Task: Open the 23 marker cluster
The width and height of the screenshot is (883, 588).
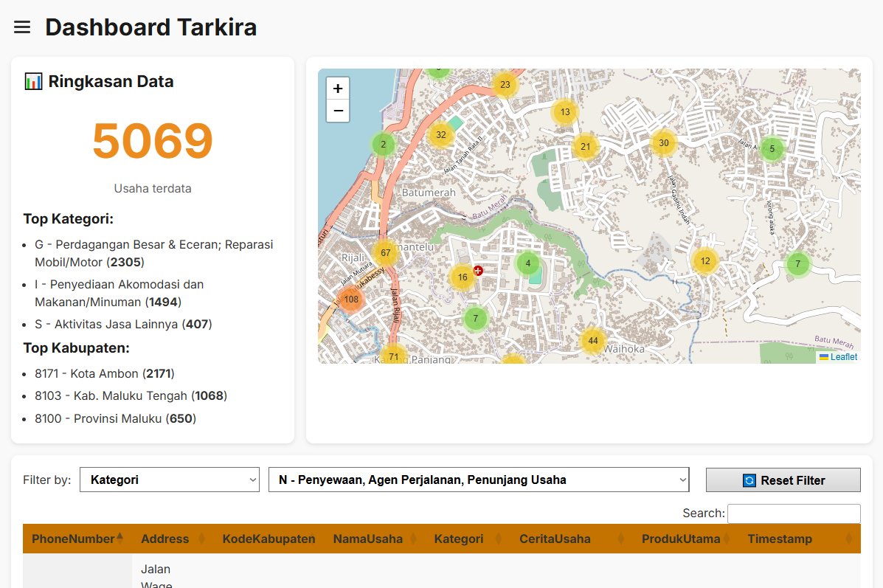Action: (x=505, y=85)
